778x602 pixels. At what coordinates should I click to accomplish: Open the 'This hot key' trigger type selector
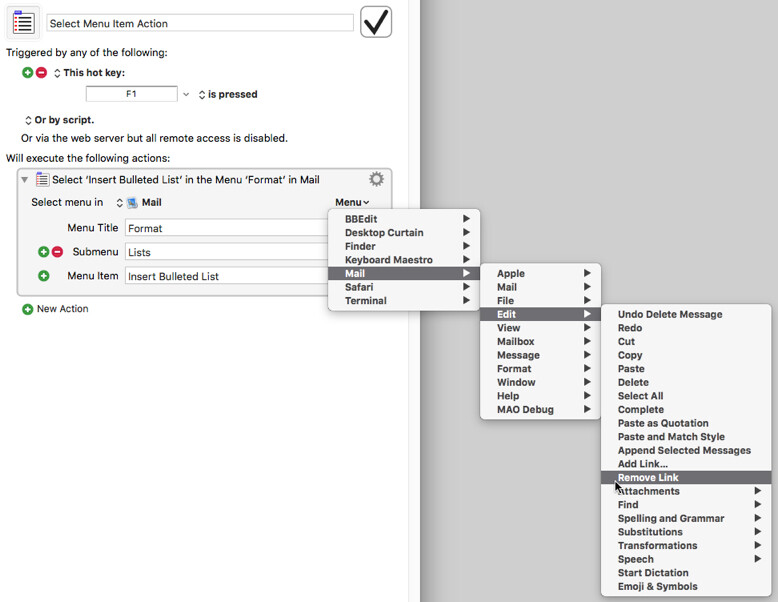pos(89,73)
